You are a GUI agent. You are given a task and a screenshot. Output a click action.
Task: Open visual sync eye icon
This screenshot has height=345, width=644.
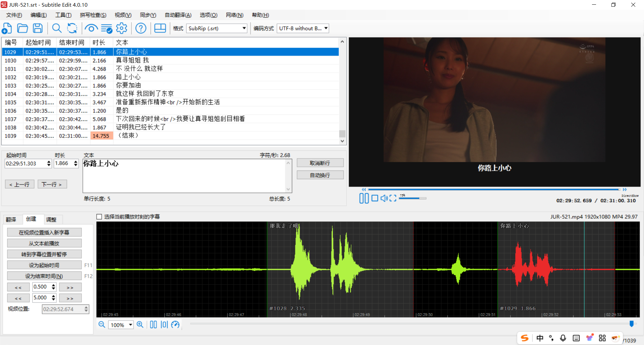click(91, 28)
